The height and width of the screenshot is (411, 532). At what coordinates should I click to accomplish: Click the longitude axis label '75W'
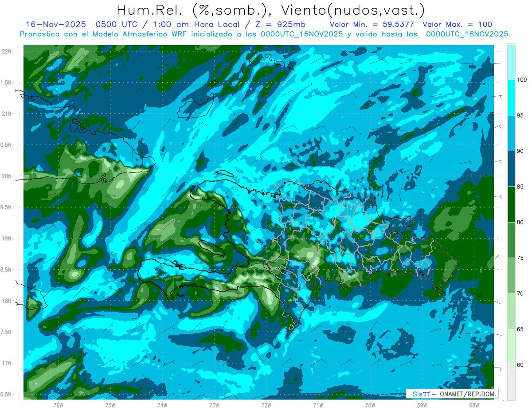110,405
